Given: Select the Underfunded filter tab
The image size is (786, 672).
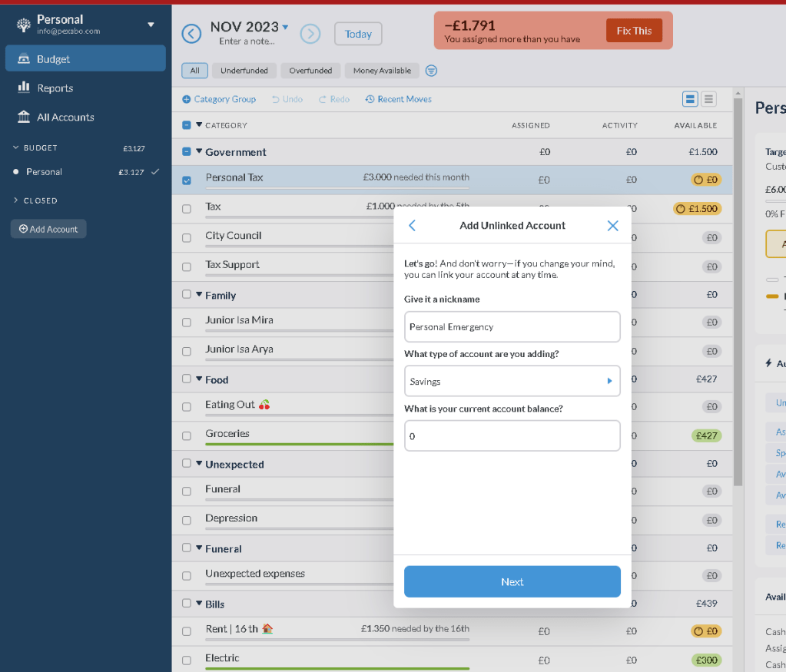Looking at the screenshot, I should click(244, 71).
